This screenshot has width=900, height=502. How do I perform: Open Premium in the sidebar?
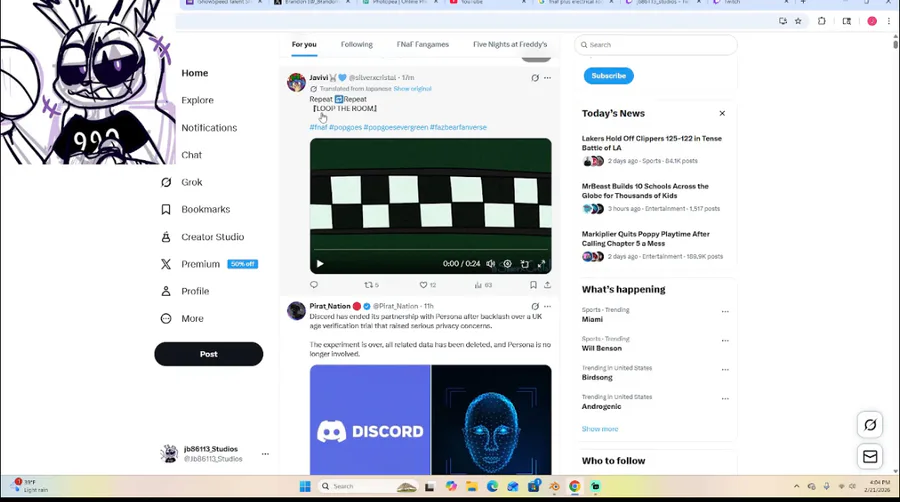[209, 264]
